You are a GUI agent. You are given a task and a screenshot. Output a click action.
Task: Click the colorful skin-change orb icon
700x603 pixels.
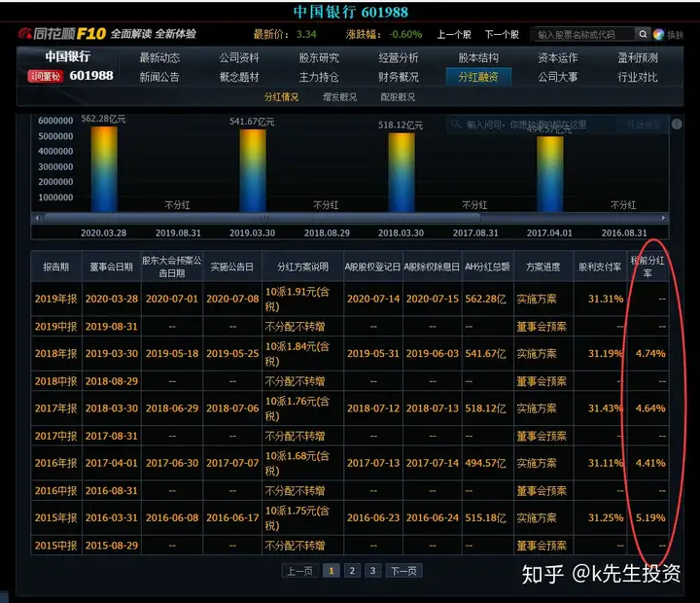coord(658,34)
